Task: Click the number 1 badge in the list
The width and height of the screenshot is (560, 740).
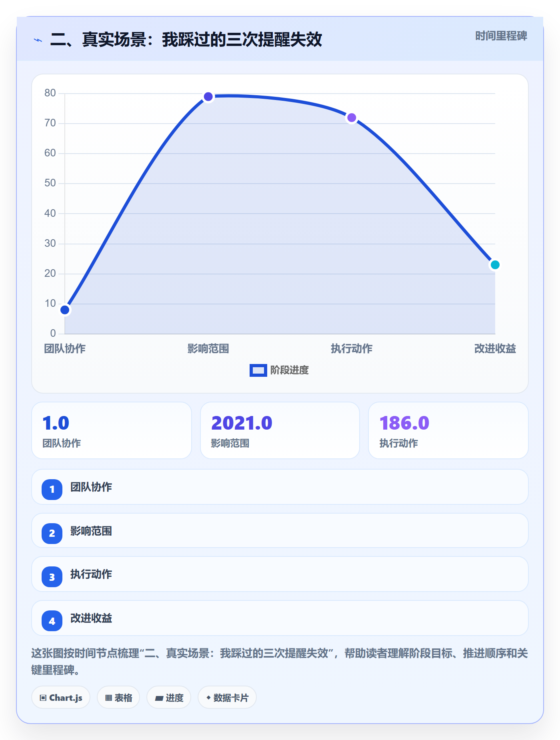Action: pyautogui.click(x=52, y=489)
